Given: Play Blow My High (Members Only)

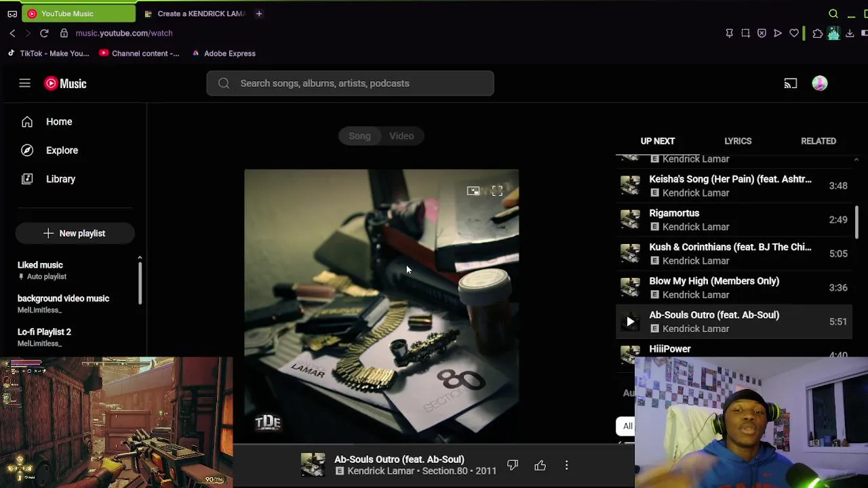Looking at the screenshot, I should pyautogui.click(x=735, y=287).
